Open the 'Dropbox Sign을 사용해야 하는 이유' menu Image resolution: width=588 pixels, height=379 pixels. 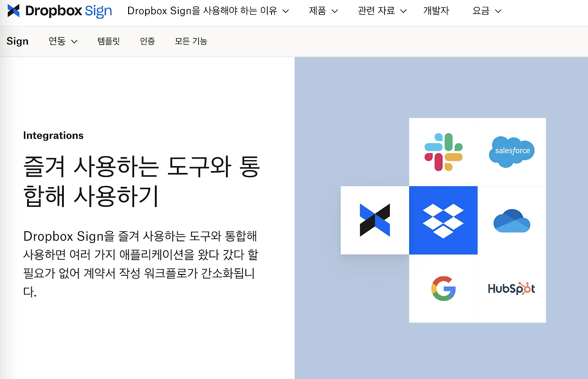pos(208,11)
